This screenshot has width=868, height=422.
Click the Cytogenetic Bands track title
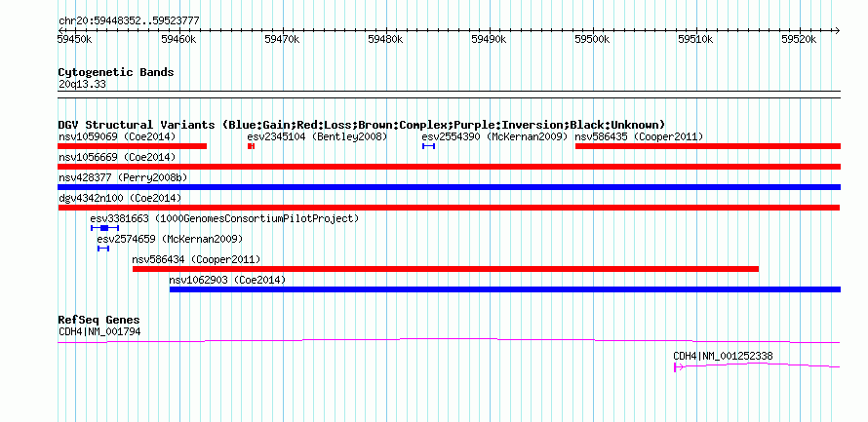[x=116, y=72]
